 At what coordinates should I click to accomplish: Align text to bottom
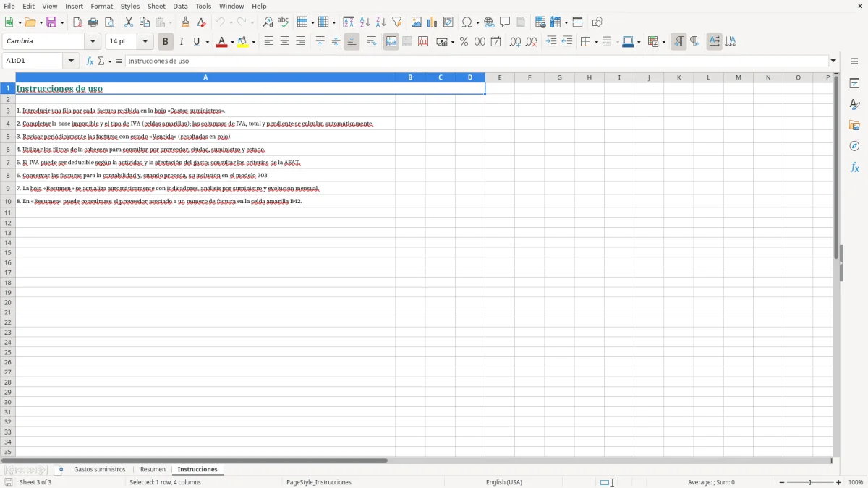[x=352, y=42]
